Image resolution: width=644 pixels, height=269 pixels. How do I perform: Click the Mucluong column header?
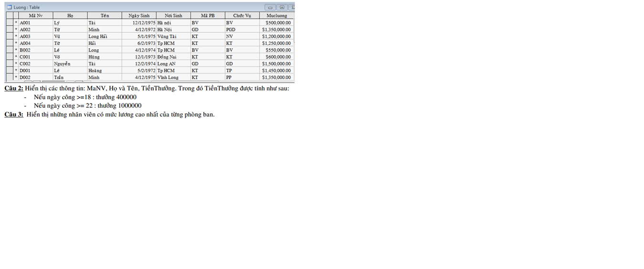[276, 16]
